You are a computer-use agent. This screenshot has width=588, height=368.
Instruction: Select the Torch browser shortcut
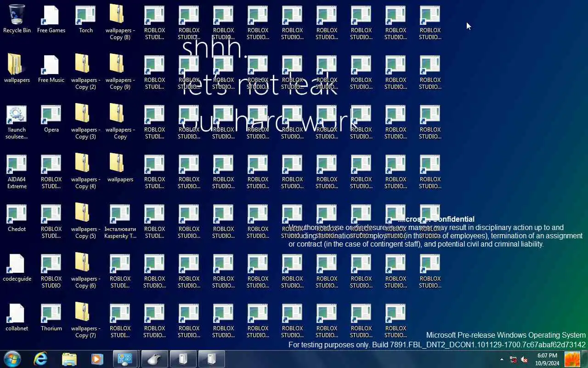85,19
